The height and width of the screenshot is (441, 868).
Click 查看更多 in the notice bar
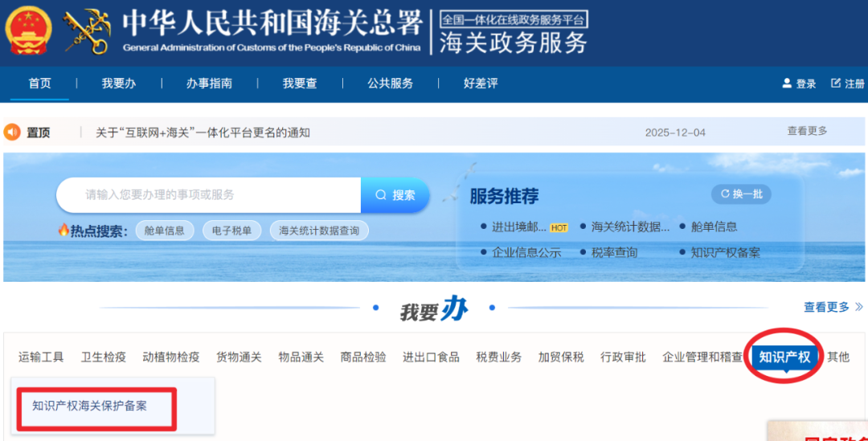(807, 131)
